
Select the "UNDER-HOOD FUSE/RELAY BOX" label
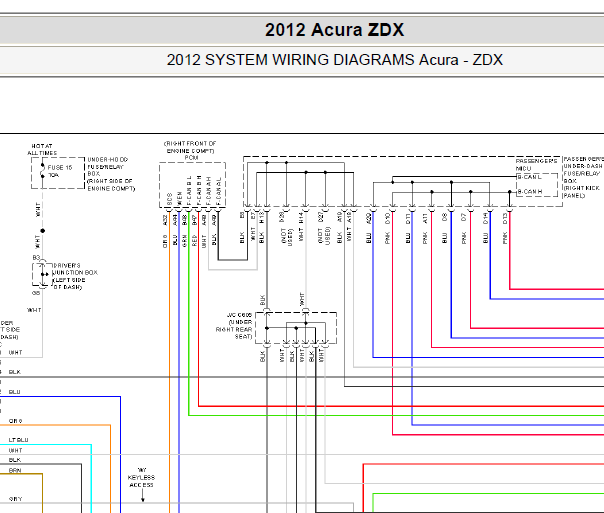106,166
